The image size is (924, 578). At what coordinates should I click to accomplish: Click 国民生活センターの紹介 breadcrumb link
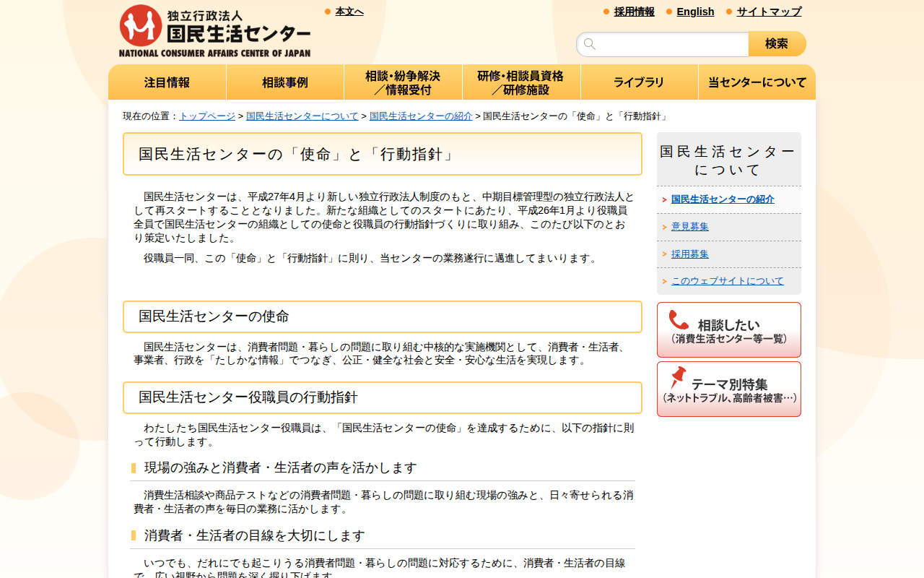421,116
